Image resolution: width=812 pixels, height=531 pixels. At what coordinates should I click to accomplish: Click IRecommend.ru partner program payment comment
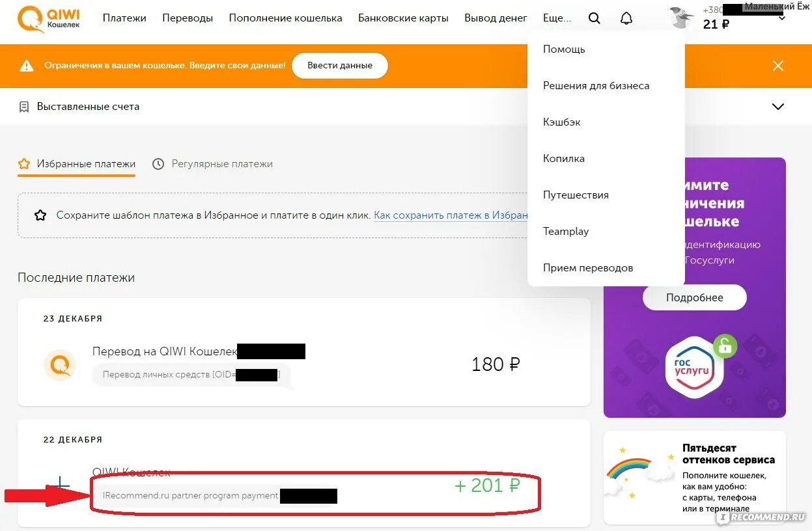pyautogui.click(x=191, y=496)
